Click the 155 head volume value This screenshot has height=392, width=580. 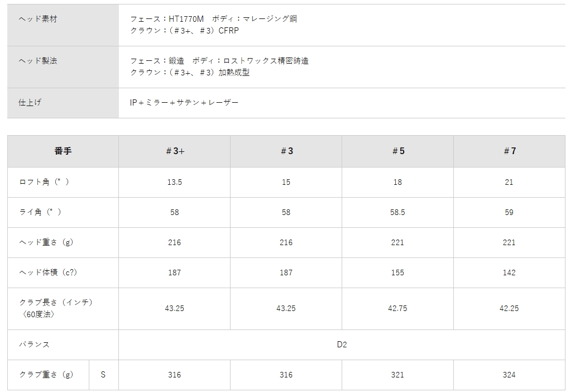(x=397, y=273)
